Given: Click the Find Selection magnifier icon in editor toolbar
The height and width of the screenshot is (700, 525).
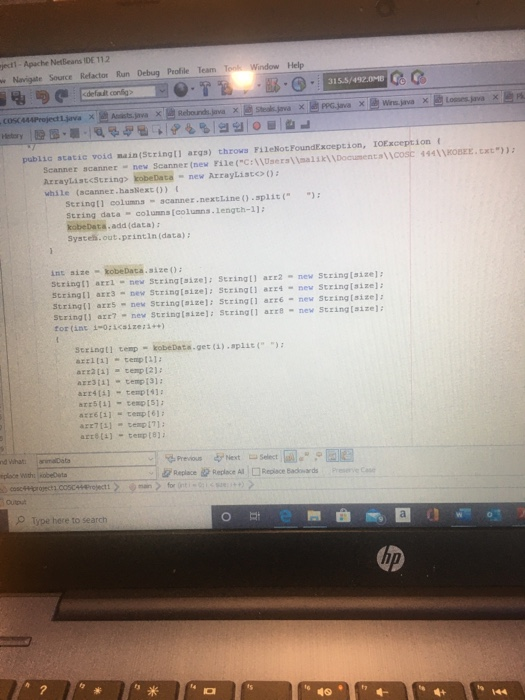Looking at the screenshot, I should (99, 131).
